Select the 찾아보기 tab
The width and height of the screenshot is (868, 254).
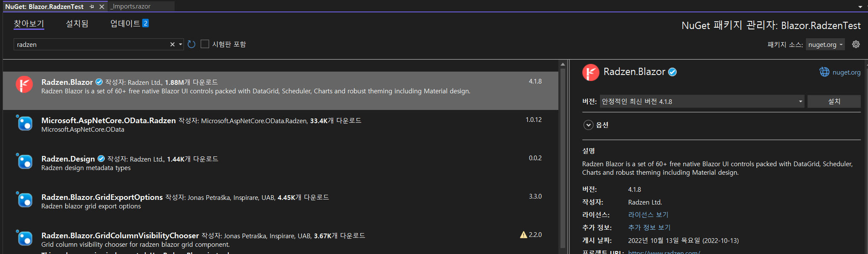(x=29, y=23)
